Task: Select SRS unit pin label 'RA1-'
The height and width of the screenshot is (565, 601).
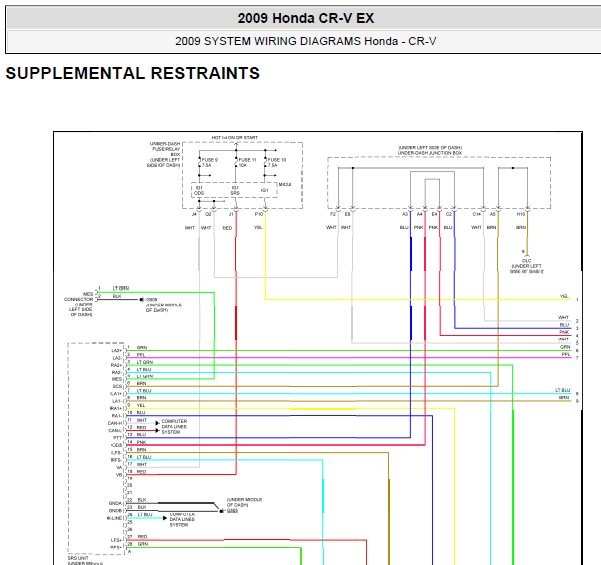Action: click(x=117, y=416)
